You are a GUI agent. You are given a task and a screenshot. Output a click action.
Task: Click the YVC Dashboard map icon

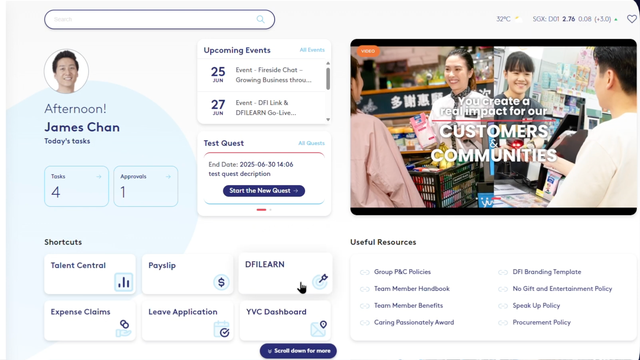[319, 329]
